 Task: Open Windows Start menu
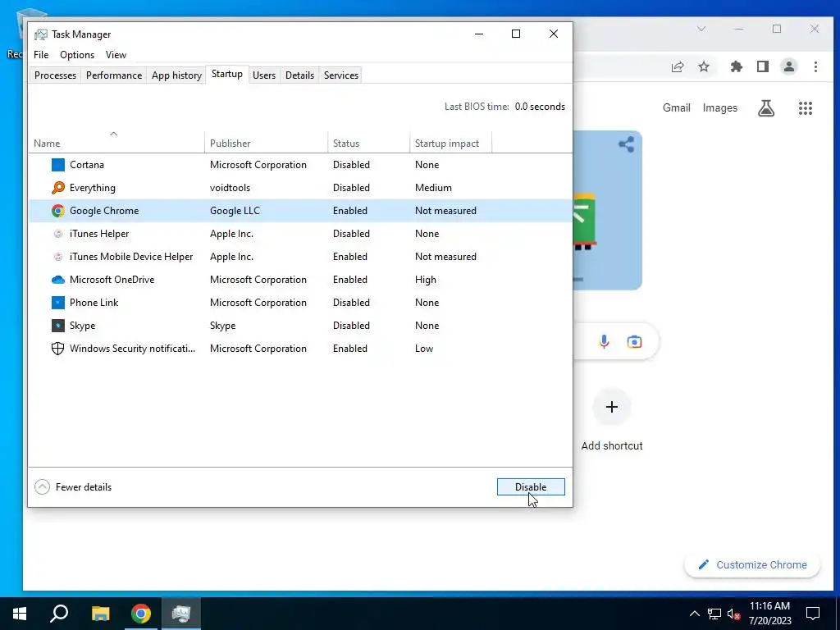coord(20,614)
